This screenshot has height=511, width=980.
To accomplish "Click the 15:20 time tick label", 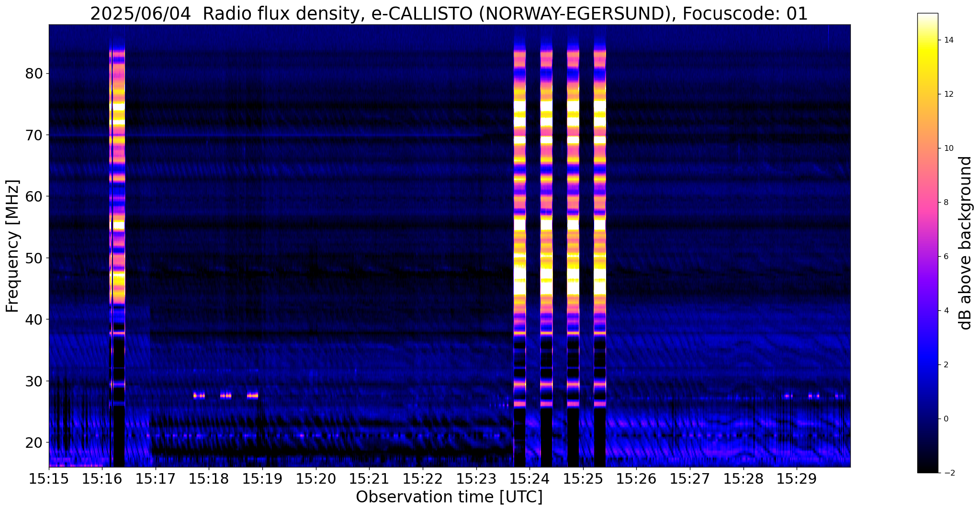I will coord(316,479).
